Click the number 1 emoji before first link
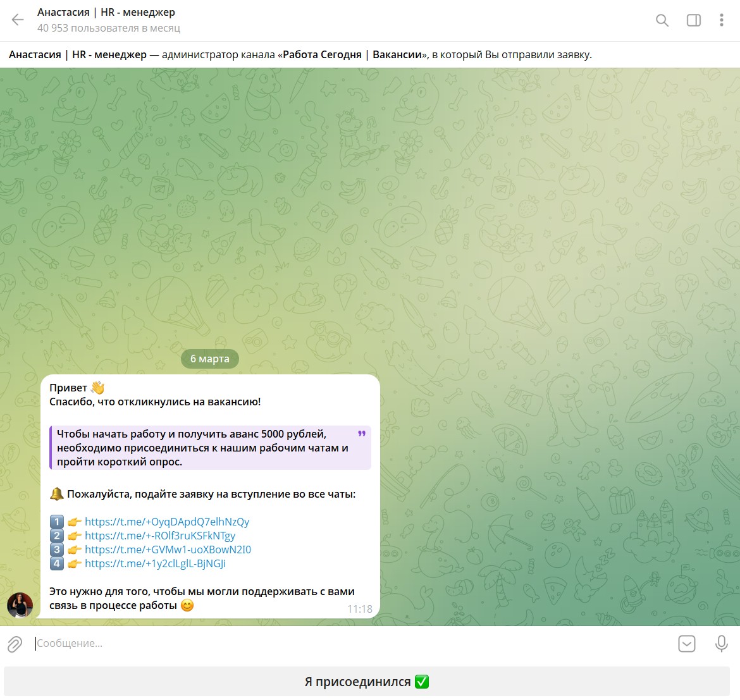740x700 pixels. 57,522
